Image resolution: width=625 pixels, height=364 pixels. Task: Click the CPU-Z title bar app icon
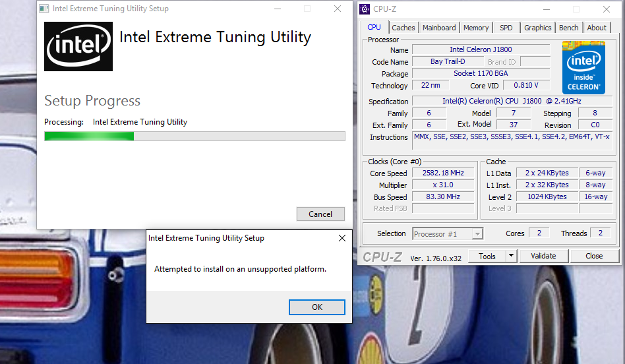point(365,9)
